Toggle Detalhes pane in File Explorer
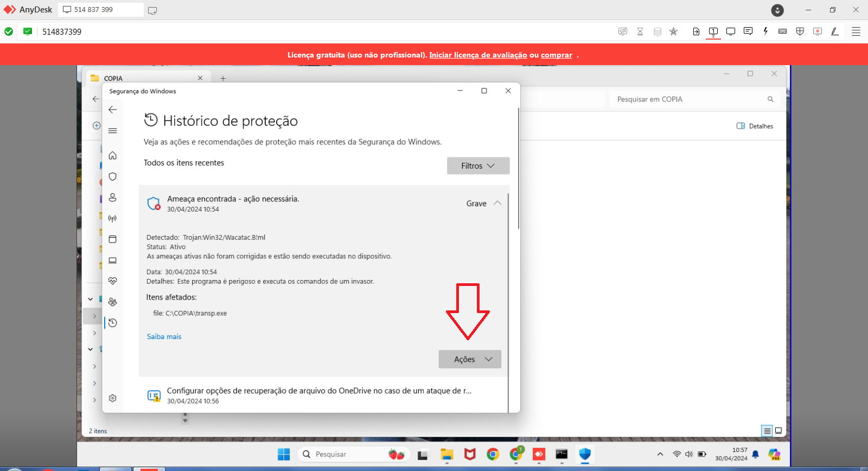The width and height of the screenshot is (868, 471). pos(755,126)
